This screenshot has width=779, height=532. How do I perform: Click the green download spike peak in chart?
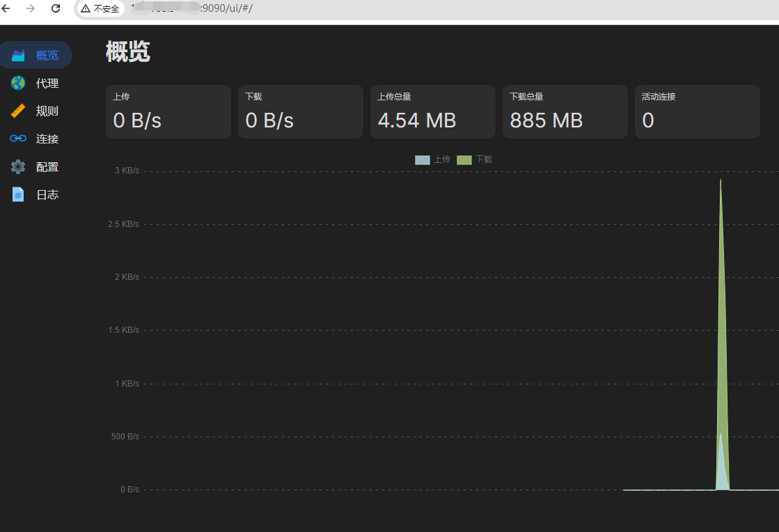point(721,182)
